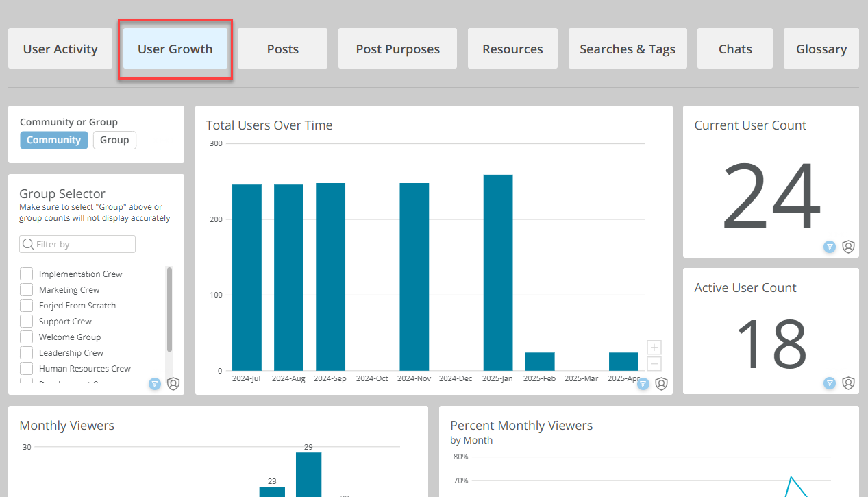Click the 2025-Mar axis label

tap(582, 378)
